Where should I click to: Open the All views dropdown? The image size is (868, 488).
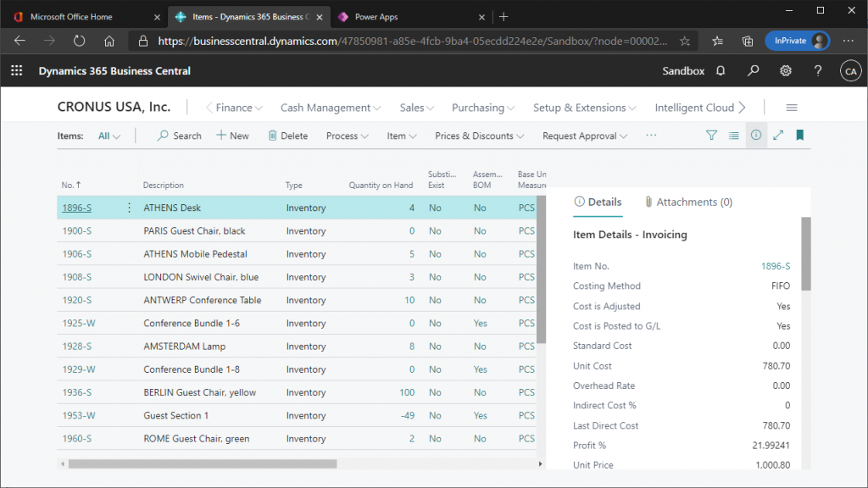pyautogui.click(x=109, y=136)
